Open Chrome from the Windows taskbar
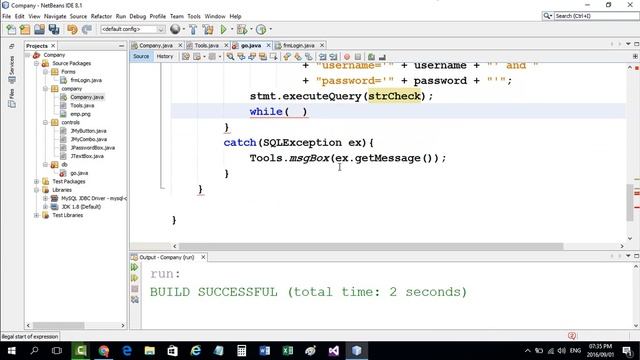Screen dimensions: 640x360 click(x=104, y=351)
